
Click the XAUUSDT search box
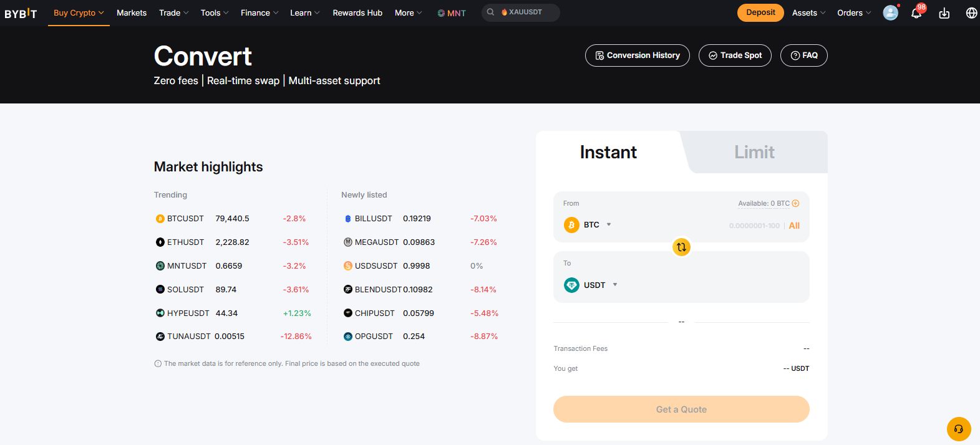(x=521, y=12)
